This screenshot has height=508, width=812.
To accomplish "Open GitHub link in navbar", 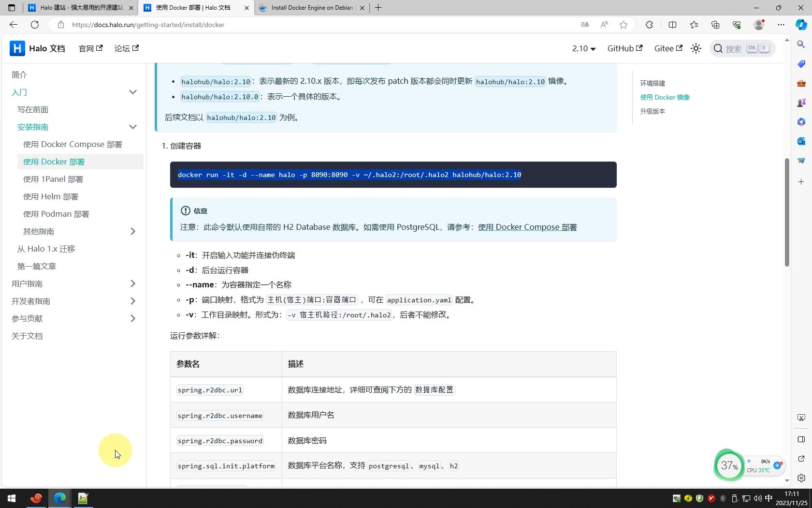I will coord(624,48).
